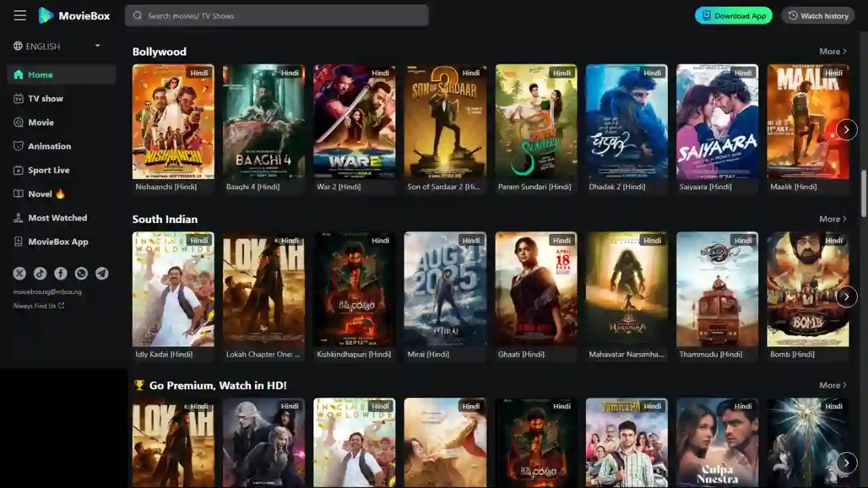The width and height of the screenshot is (868, 488).
Task: Open More beside Go Premium row
Action: click(x=833, y=384)
